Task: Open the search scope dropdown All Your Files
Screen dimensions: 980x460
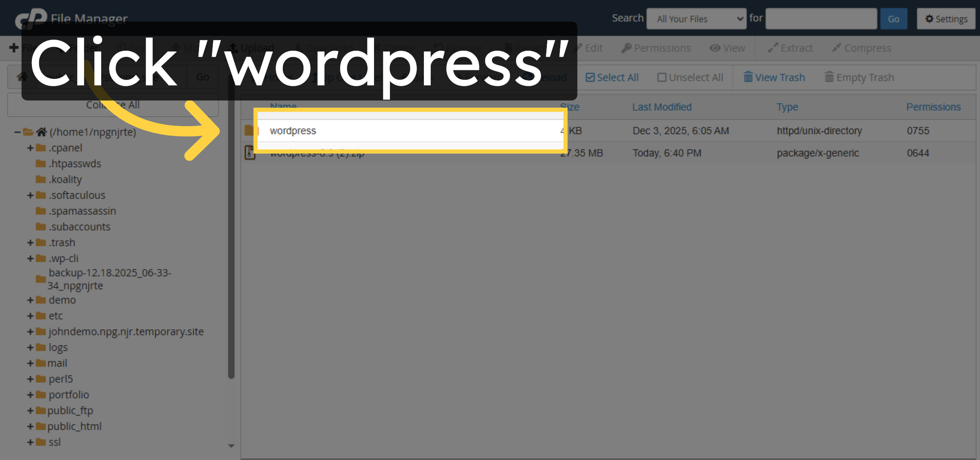Action: click(697, 18)
